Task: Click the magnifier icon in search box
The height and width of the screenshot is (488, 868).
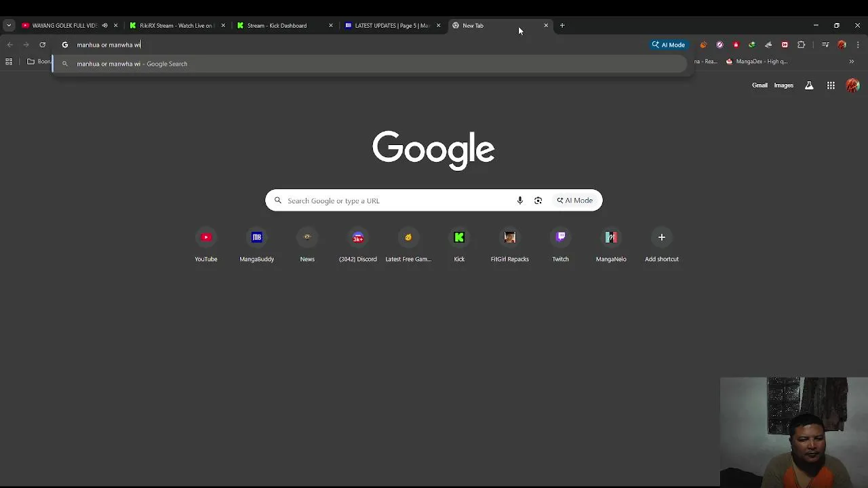Action: [x=278, y=201]
